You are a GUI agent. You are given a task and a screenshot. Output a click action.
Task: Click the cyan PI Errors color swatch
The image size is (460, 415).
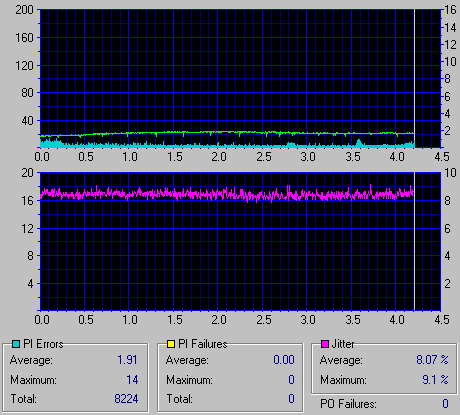[16, 344]
